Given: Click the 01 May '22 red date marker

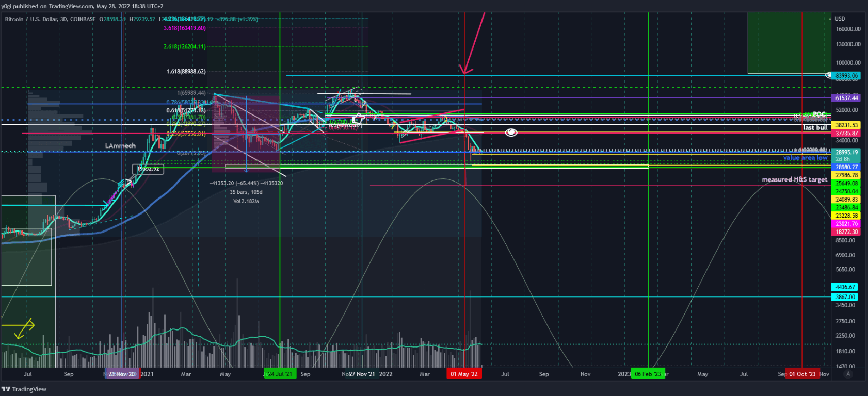Looking at the screenshot, I should 464,374.
